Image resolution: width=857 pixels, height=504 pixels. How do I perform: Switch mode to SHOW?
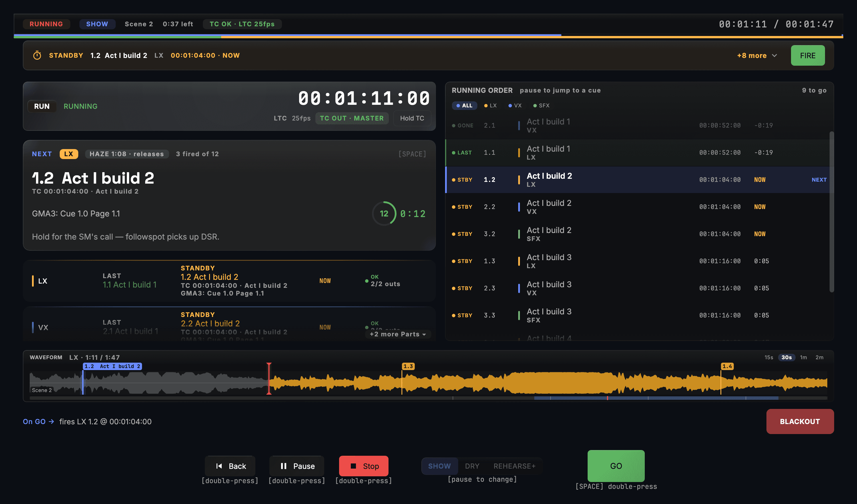point(439,466)
